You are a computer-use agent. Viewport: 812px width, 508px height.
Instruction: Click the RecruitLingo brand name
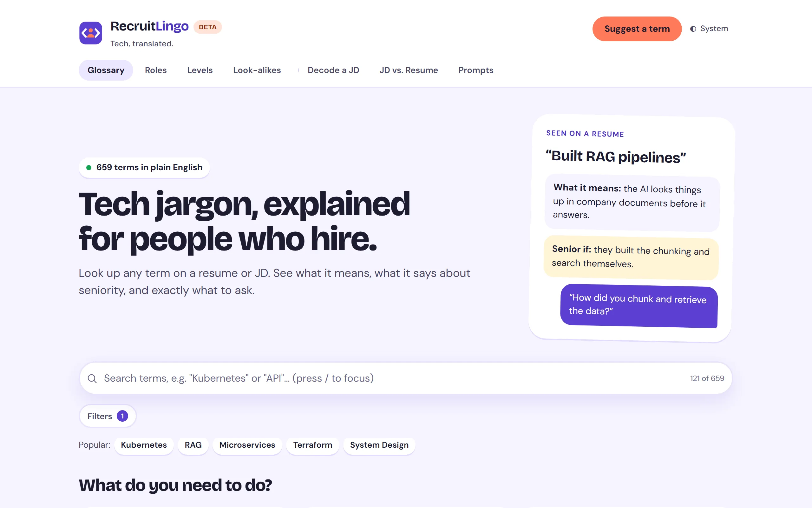pyautogui.click(x=150, y=26)
